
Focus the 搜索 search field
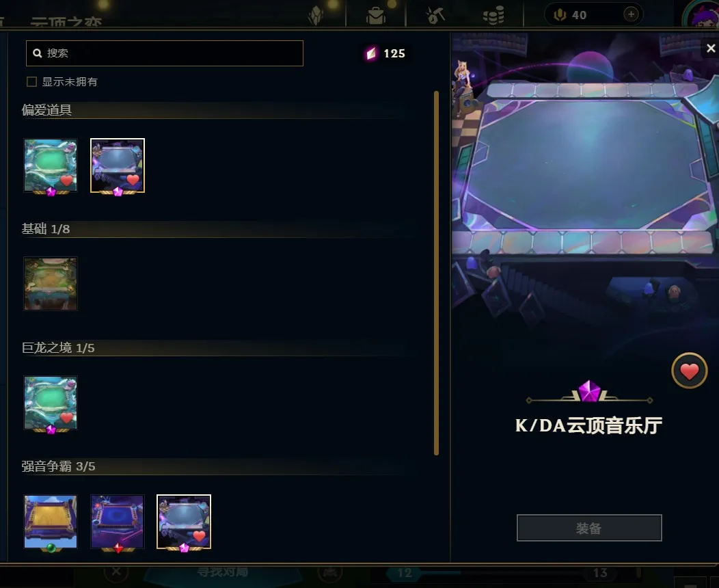(165, 53)
